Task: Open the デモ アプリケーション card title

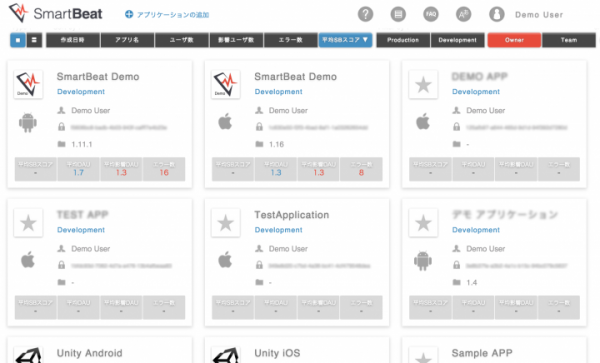Action: [505, 215]
